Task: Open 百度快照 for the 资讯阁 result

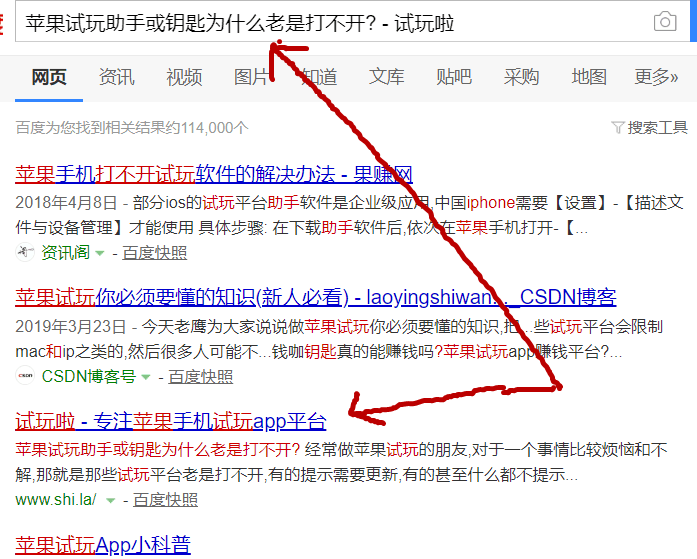Action: pyautogui.click(x=155, y=252)
